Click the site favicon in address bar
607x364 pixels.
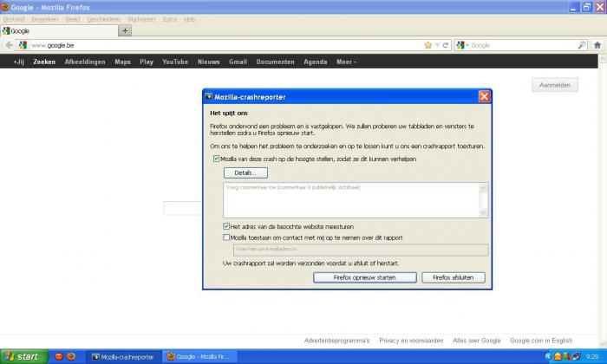tap(23, 45)
